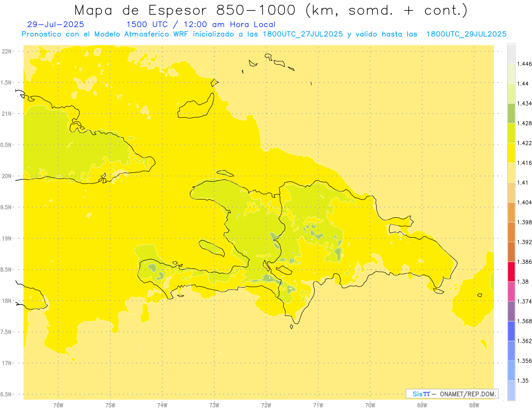The image size is (532, 411).
Task: Click the legend value 1.41
Action: [x=523, y=183]
